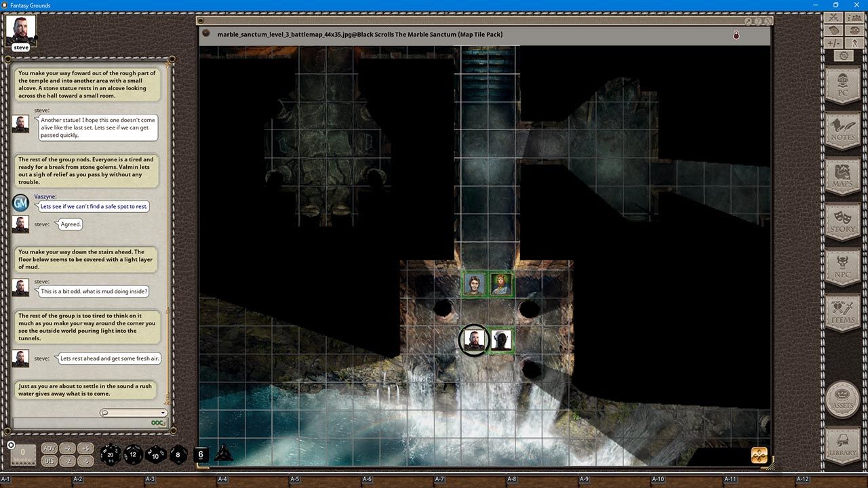The image size is (868, 488).
Task: Pick the d20 die
Action: (x=111, y=455)
